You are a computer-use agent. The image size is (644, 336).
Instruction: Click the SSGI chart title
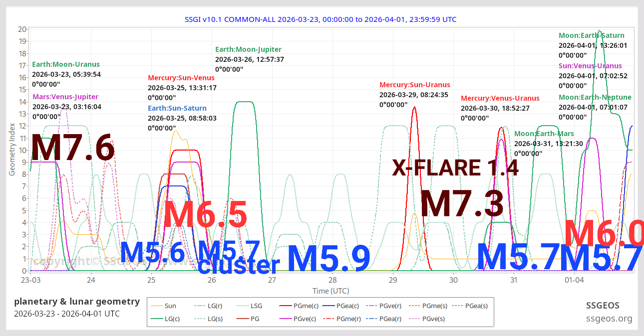(321, 19)
